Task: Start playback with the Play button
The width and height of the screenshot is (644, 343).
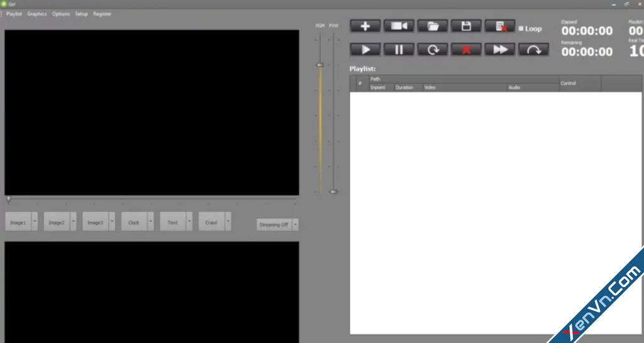Action: pyautogui.click(x=365, y=50)
